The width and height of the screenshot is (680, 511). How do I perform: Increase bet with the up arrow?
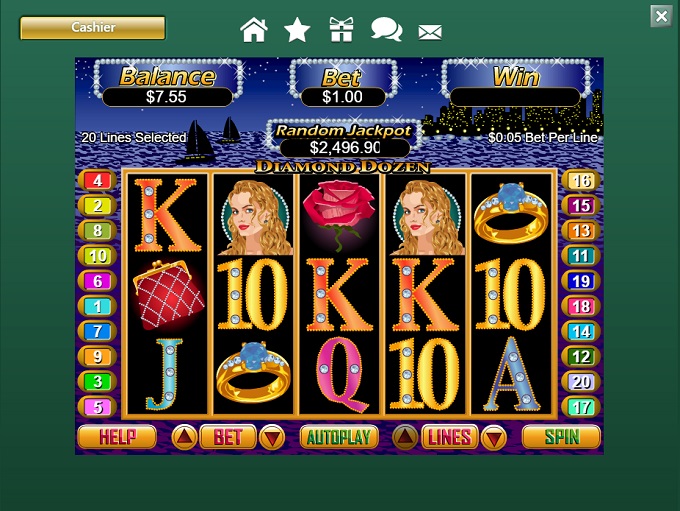185,437
